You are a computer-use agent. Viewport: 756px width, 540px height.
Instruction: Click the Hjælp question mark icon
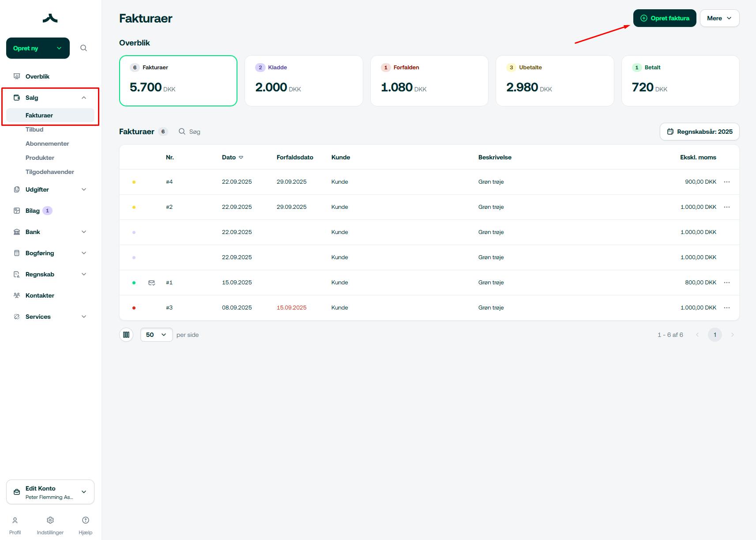coord(86,520)
